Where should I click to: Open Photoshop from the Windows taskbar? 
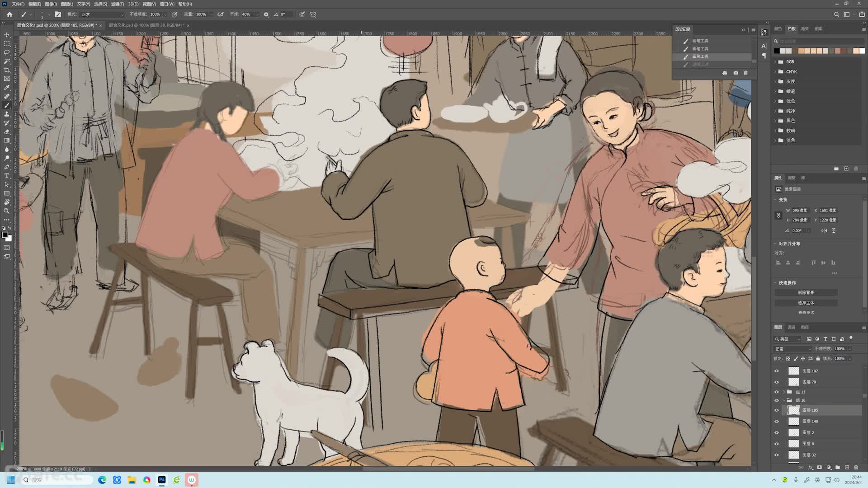coord(162,480)
